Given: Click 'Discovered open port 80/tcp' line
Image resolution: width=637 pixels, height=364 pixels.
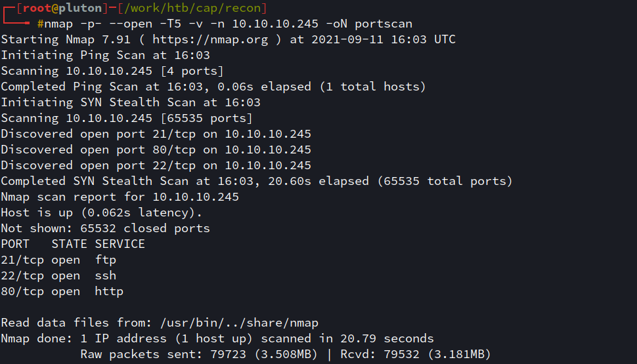Looking at the screenshot, I should [156, 150].
